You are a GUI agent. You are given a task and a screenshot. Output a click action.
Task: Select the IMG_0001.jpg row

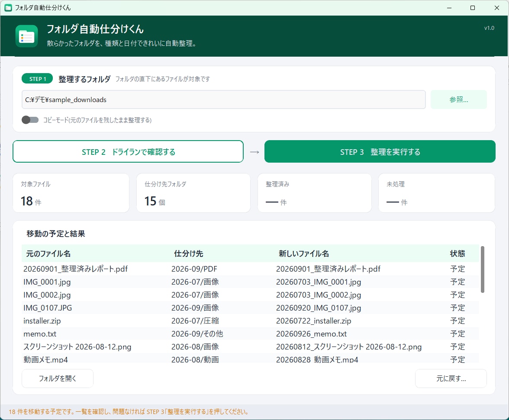250,282
